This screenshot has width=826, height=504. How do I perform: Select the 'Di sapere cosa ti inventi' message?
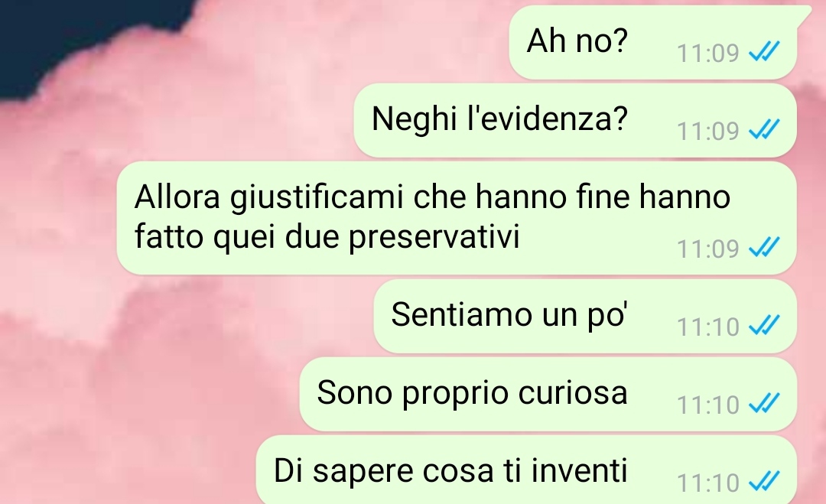(x=526, y=470)
